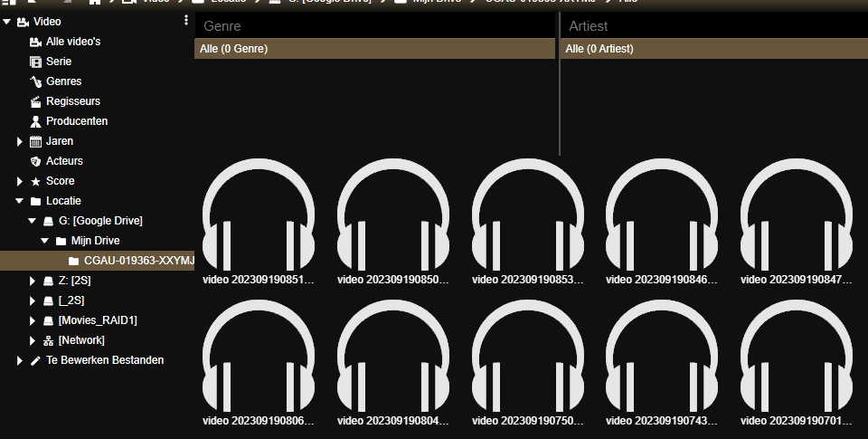Viewport: 868px width, 439px height.
Task: Open thumbnail video 202309190750
Action: 528,357
